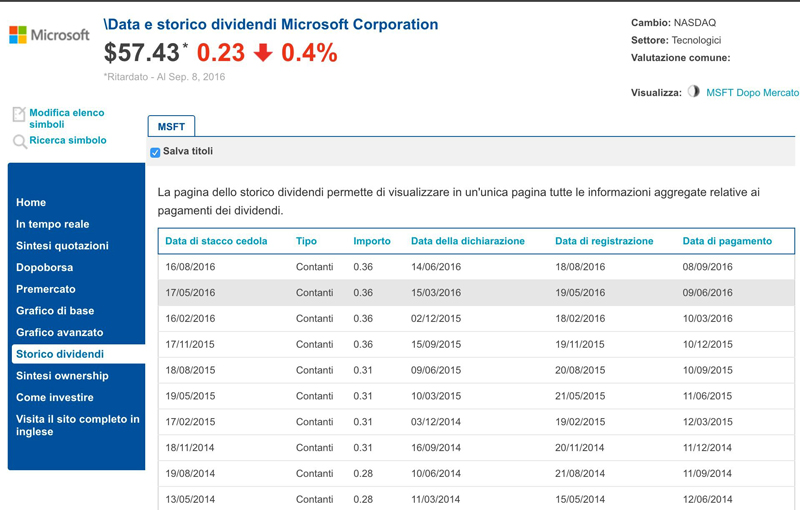Click record date 19/11/2015

click(x=580, y=344)
